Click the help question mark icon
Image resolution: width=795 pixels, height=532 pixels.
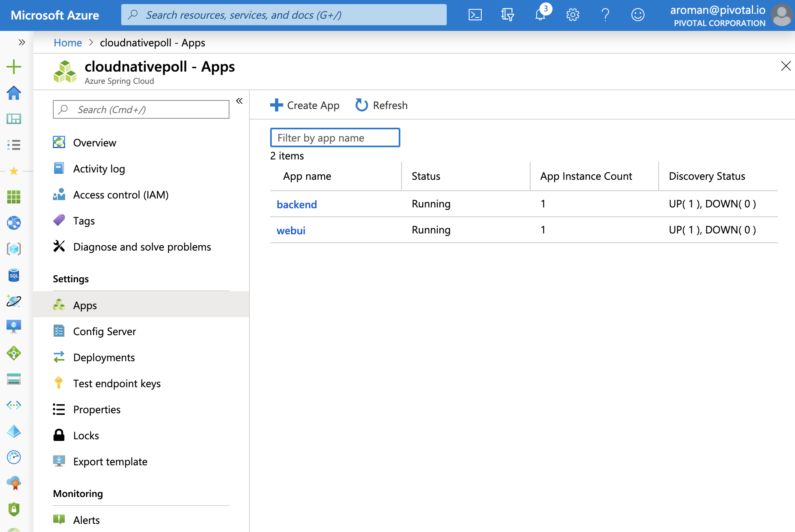pos(605,15)
